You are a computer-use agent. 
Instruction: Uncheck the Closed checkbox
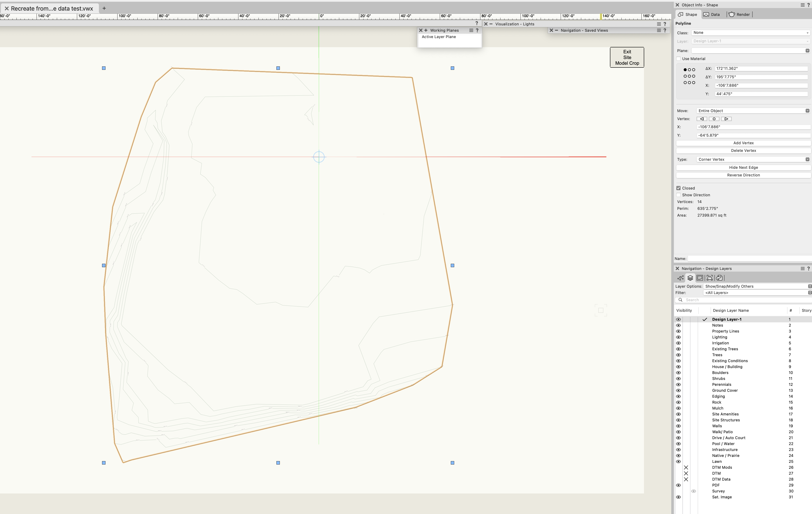coord(678,188)
